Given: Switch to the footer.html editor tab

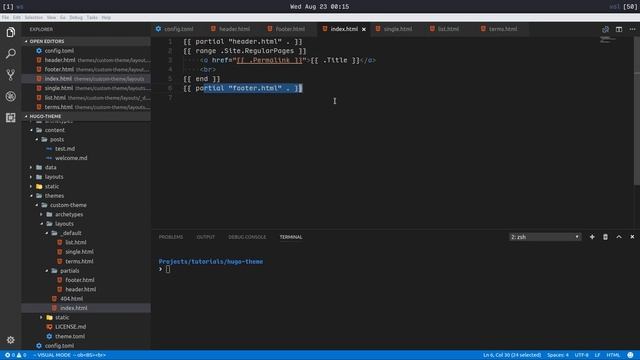Looking at the screenshot, I should pyautogui.click(x=290, y=29).
